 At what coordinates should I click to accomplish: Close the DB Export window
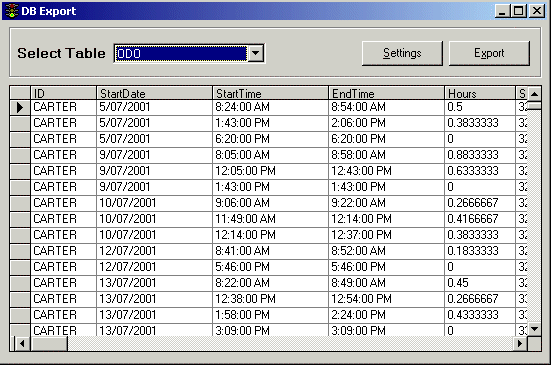click(537, 11)
